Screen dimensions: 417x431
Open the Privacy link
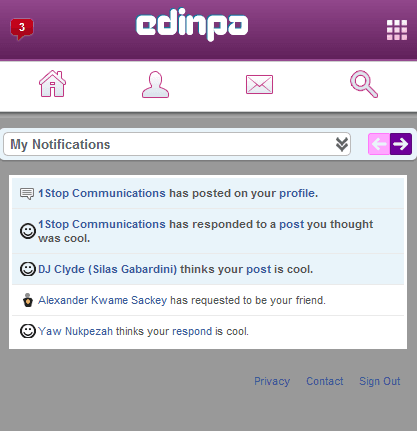[272, 381]
